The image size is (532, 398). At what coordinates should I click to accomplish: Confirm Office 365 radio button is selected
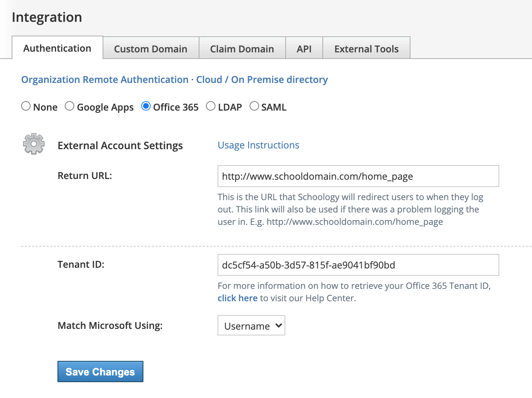146,106
